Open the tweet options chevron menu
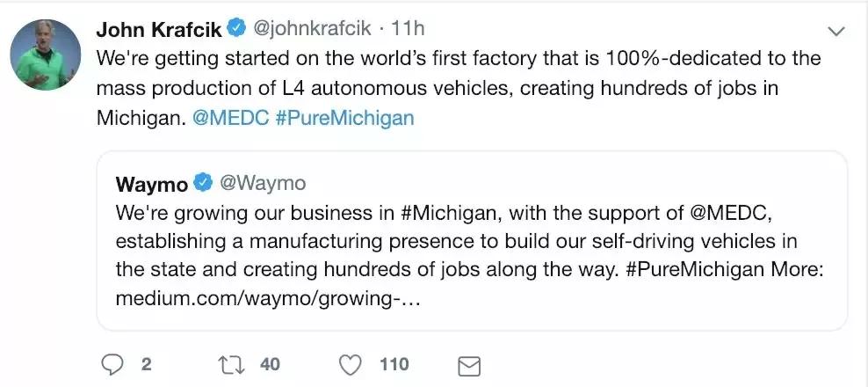The image size is (868, 387). click(x=836, y=32)
